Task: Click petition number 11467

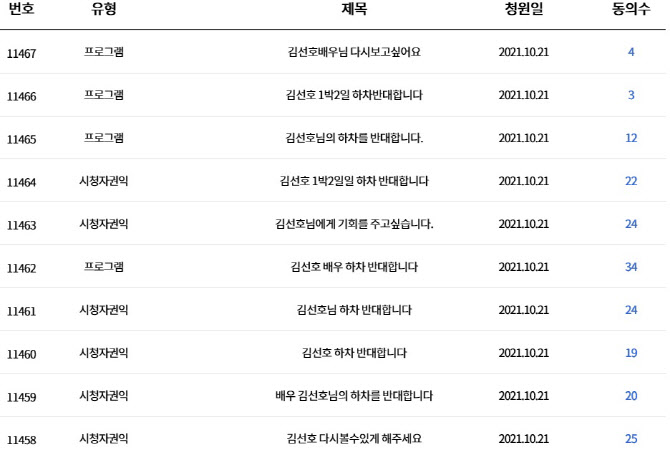Action: 21,53
